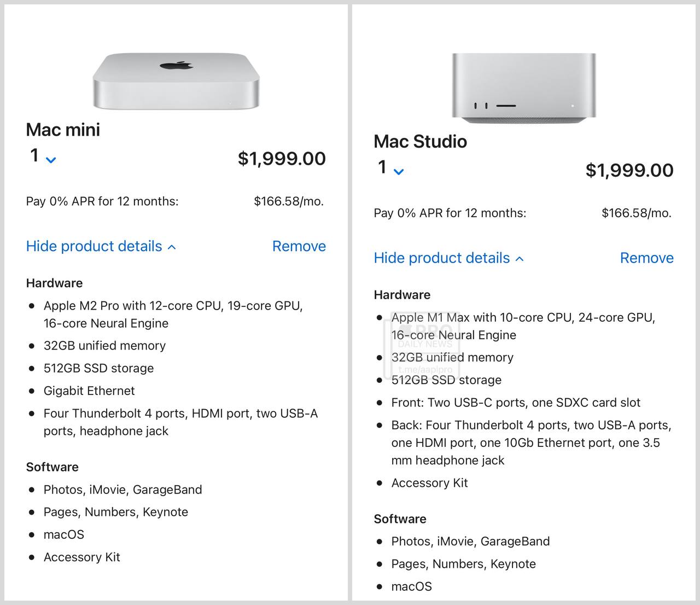Open Mac Studio quantity dropdown
The width and height of the screenshot is (700, 605).
(390, 168)
